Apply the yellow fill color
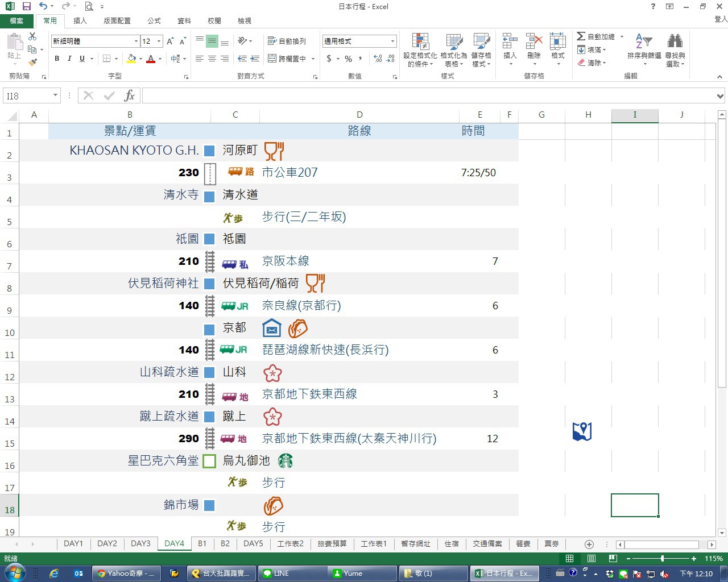 [x=132, y=59]
